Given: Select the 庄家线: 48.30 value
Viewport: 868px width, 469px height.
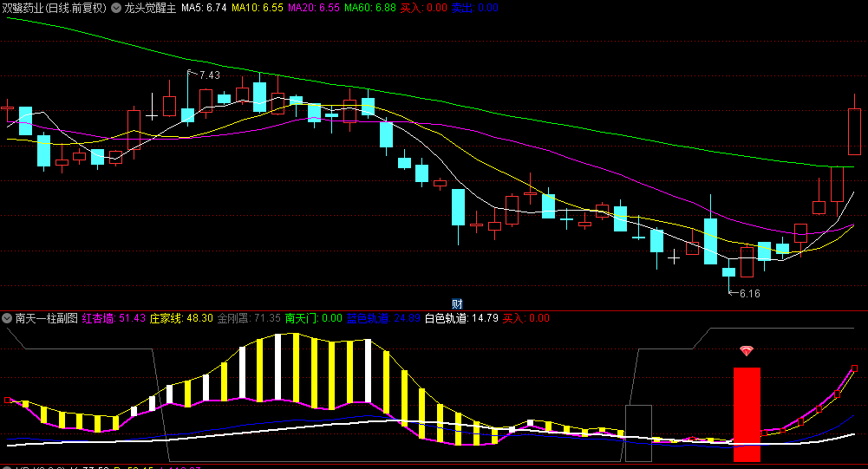Looking at the screenshot, I should 181,318.
